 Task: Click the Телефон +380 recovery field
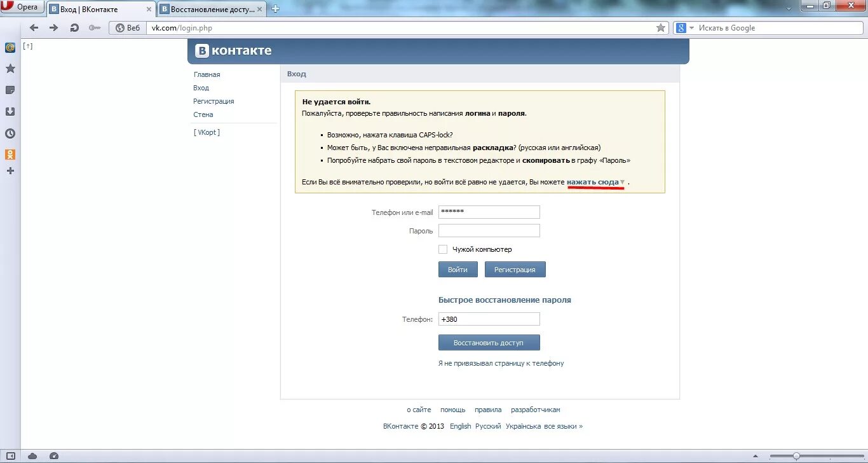(489, 319)
